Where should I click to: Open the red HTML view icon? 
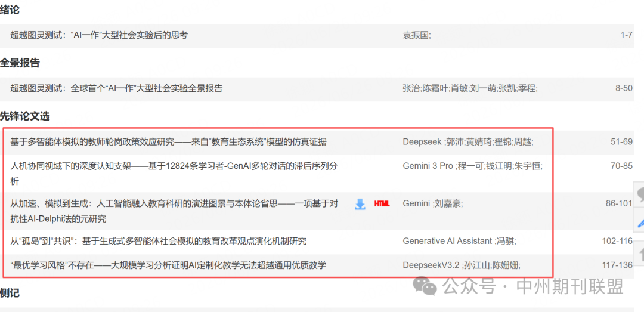pos(382,203)
